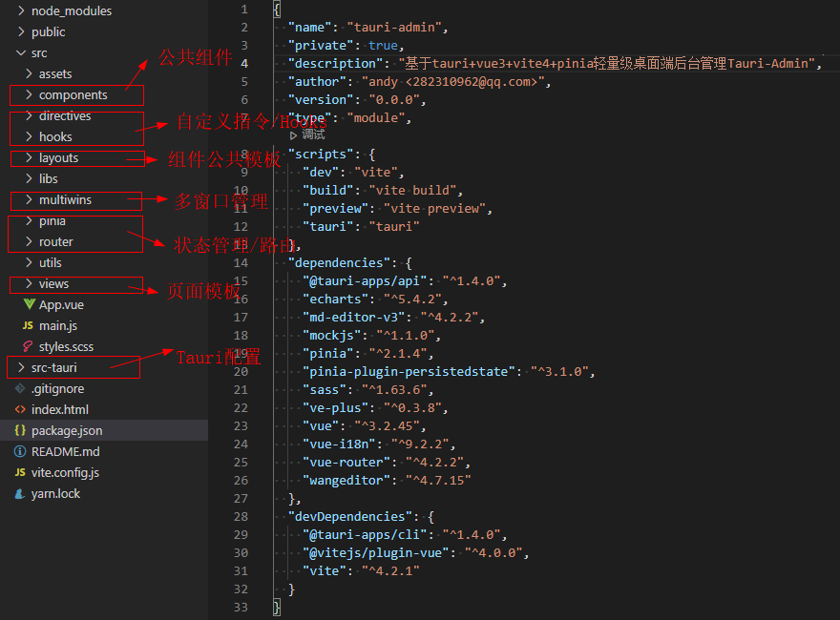Open the views folder
The height and width of the screenshot is (620, 840).
tap(53, 284)
